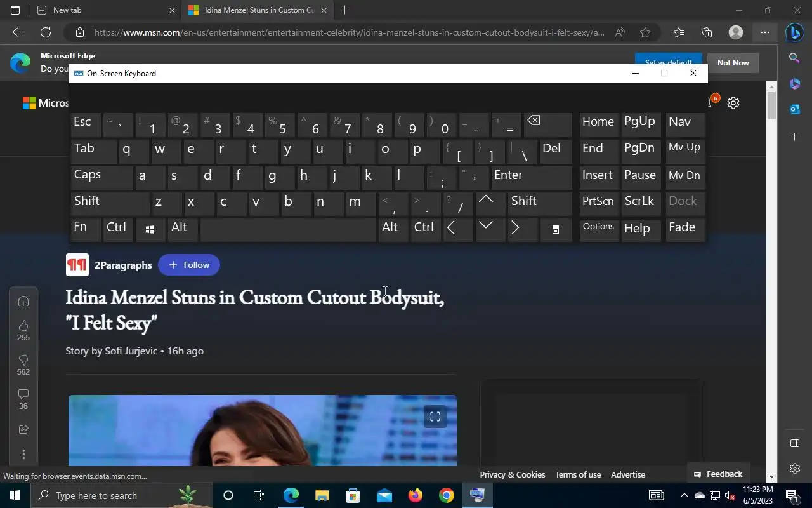The height and width of the screenshot is (508, 812).
Task: Follow the 2Paragraphs publisher
Action: (x=189, y=265)
